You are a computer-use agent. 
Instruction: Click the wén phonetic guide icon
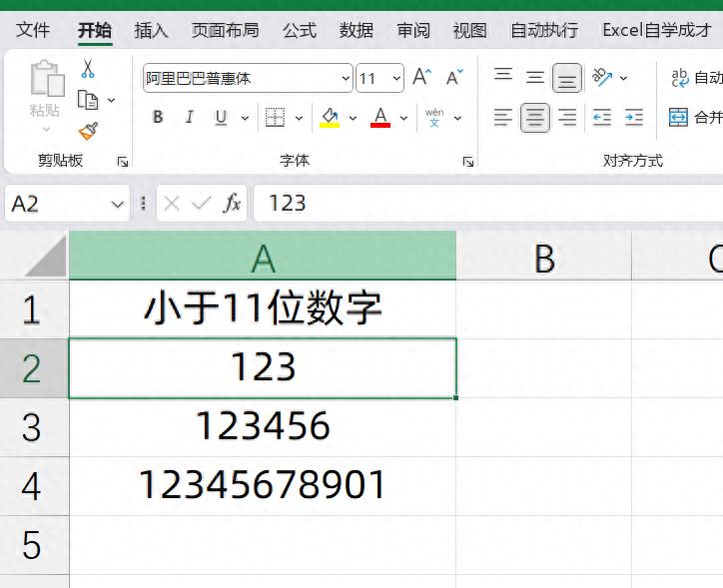pyautogui.click(x=434, y=118)
